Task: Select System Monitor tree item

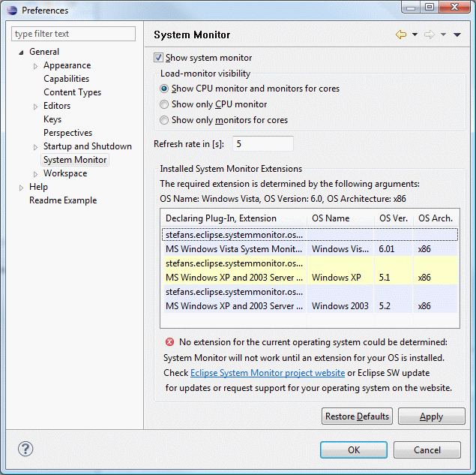Action: point(75,160)
